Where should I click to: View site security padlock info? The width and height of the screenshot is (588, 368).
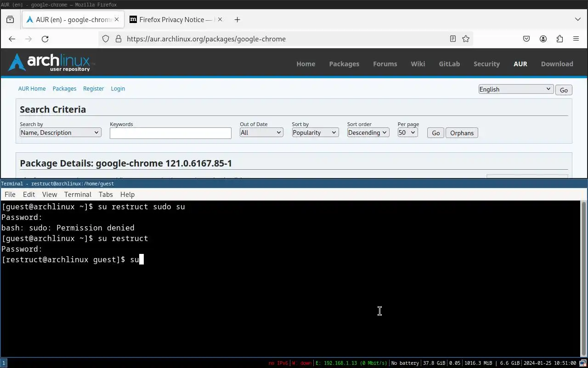click(x=118, y=39)
